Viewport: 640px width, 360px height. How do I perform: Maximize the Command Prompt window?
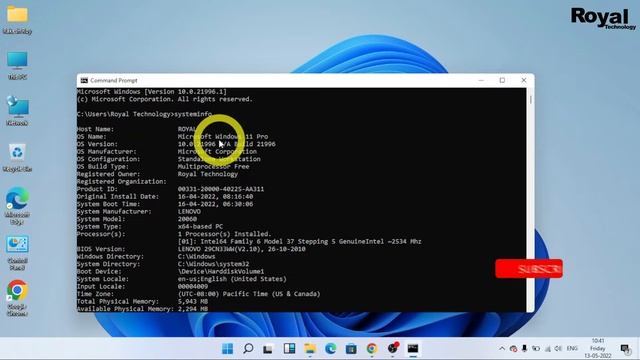502,80
